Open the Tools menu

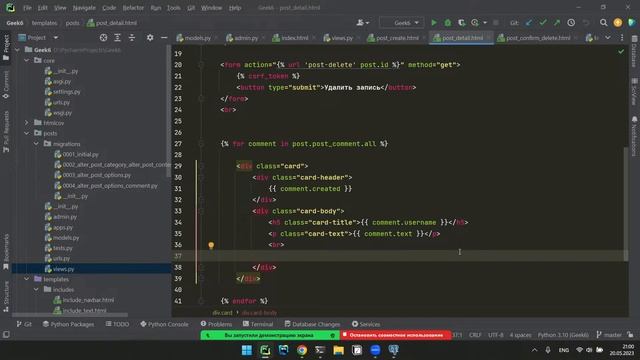(173, 8)
